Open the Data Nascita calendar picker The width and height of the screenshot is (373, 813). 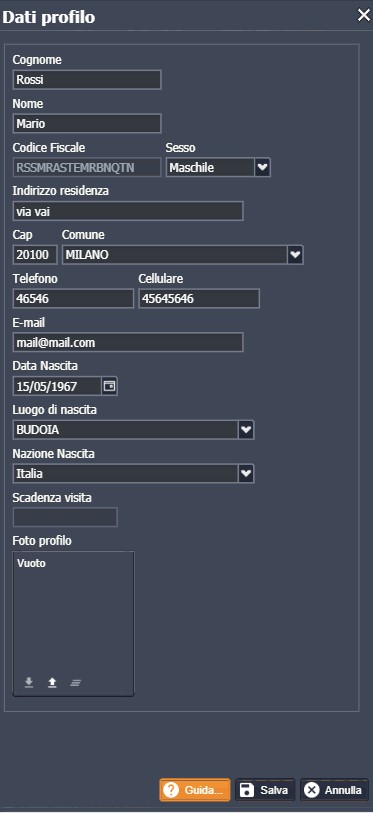(109, 386)
